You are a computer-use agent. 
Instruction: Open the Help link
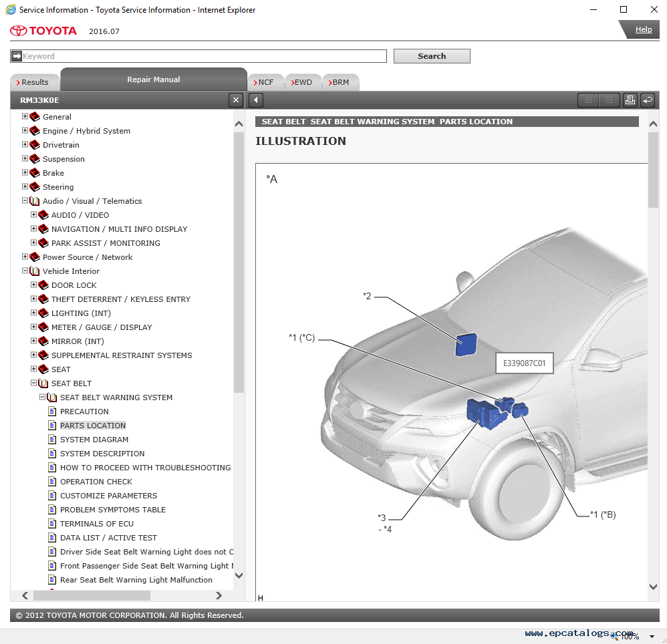point(643,30)
